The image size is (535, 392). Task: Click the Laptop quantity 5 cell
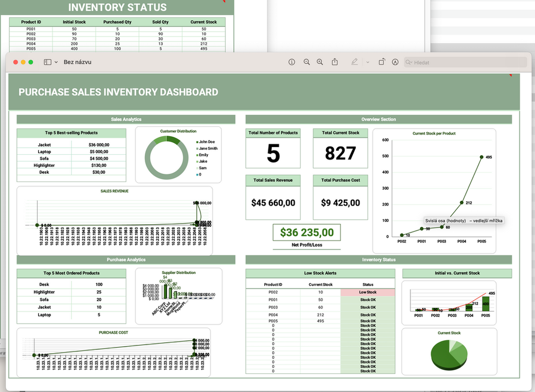click(99, 315)
